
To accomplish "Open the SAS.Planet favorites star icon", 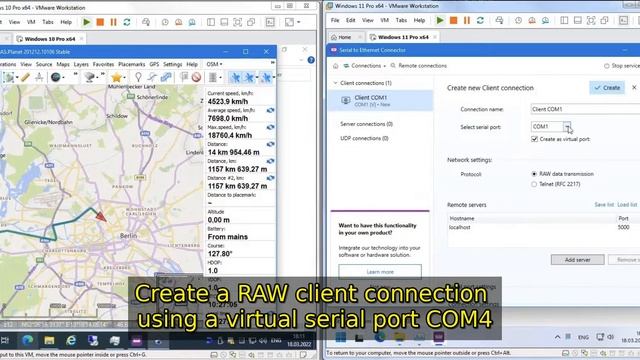I will coord(116,77).
